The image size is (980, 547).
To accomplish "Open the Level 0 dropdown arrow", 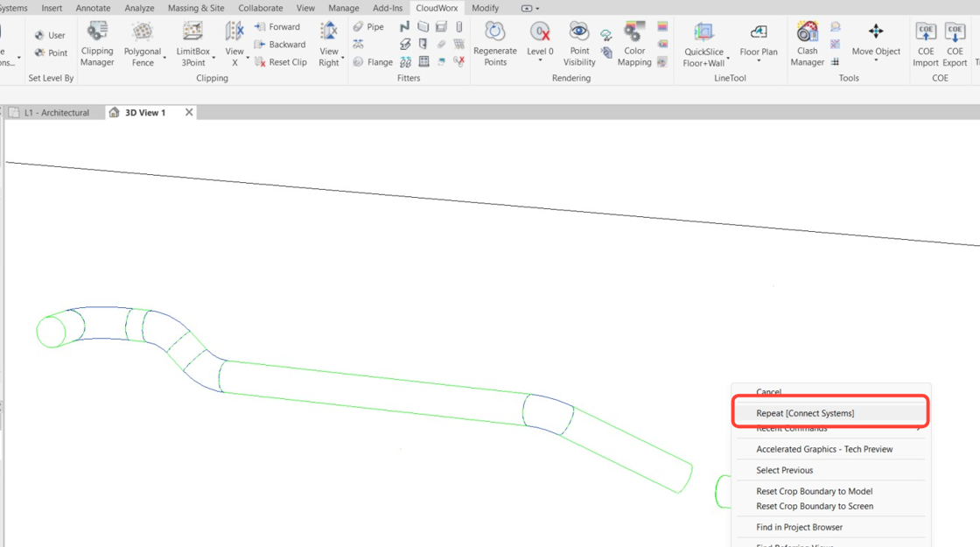I will (540, 60).
